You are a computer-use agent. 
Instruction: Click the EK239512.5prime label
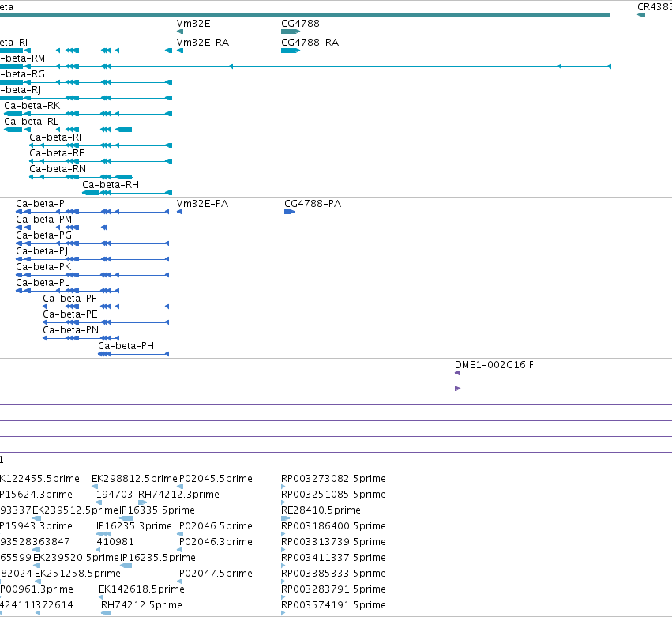click(76, 510)
